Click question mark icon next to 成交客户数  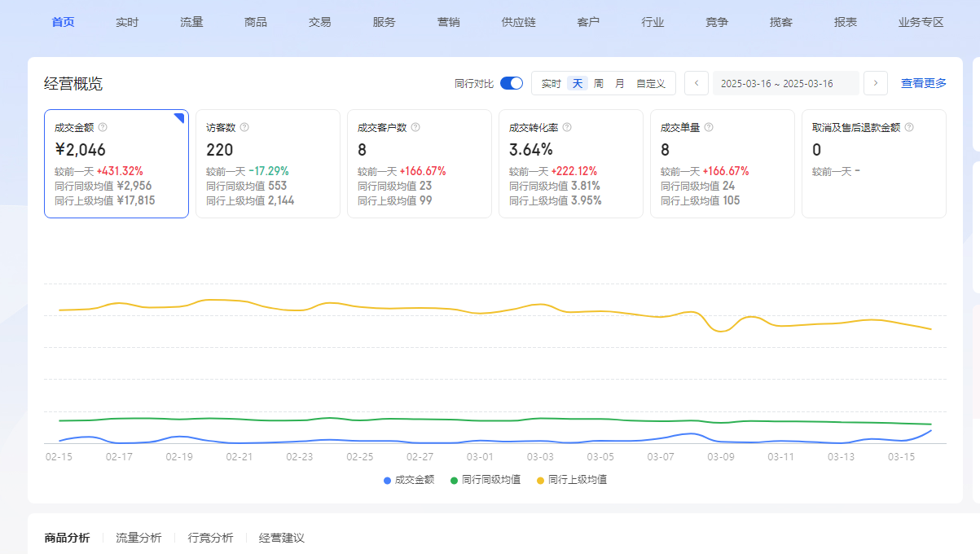(x=415, y=128)
